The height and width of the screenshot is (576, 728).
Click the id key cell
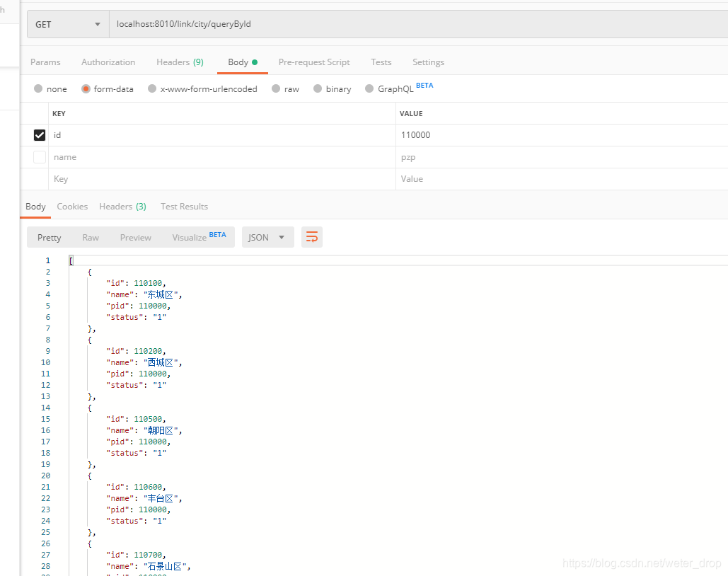[222, 135]
